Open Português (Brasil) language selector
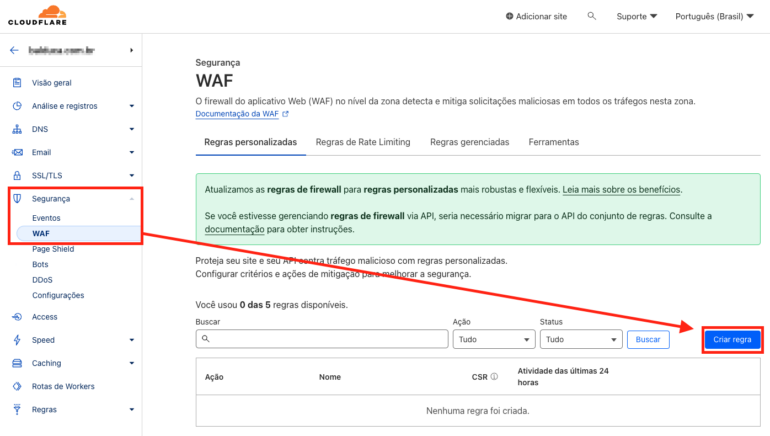770x436 pixels. point(714,16)
